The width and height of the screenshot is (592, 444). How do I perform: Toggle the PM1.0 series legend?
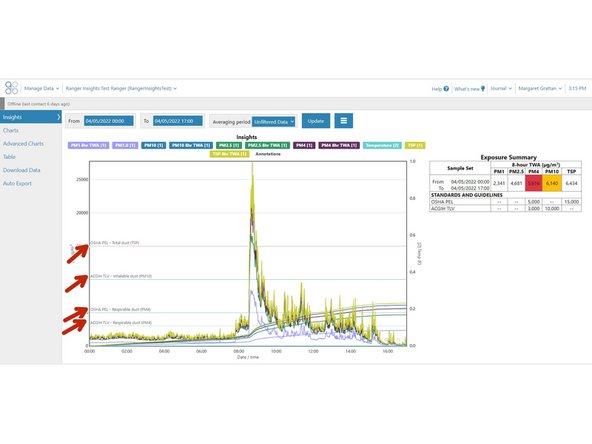click(125, 145)
